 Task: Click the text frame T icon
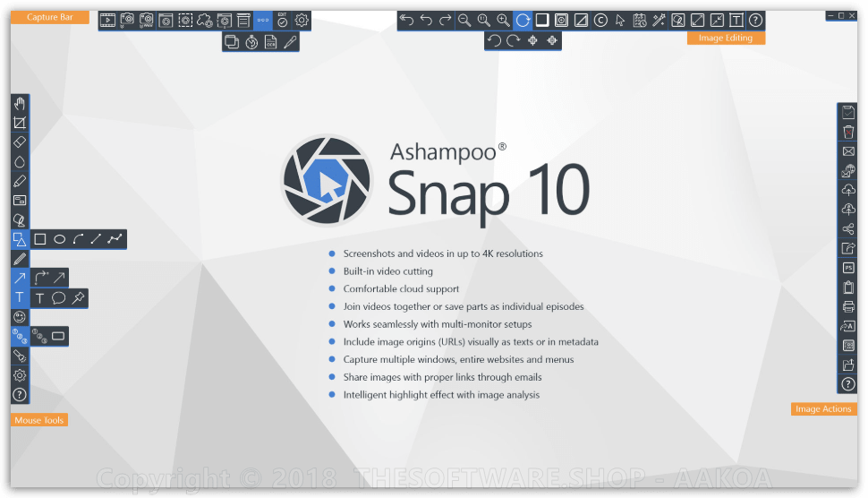pyautogui.click(x=736, y=21)
